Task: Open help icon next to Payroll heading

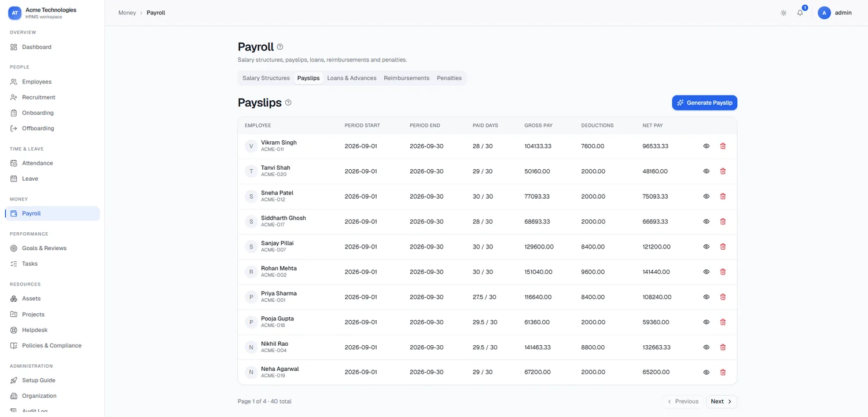Action: coord(280,47)
